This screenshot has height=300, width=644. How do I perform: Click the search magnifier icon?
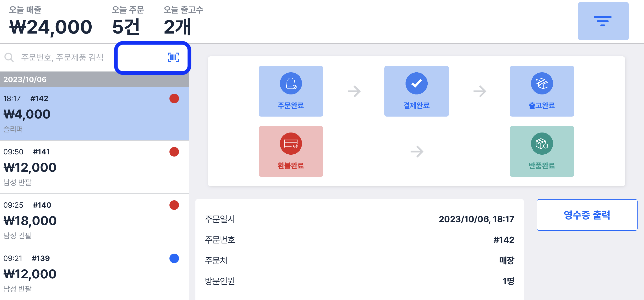click(x=9, y=58)
